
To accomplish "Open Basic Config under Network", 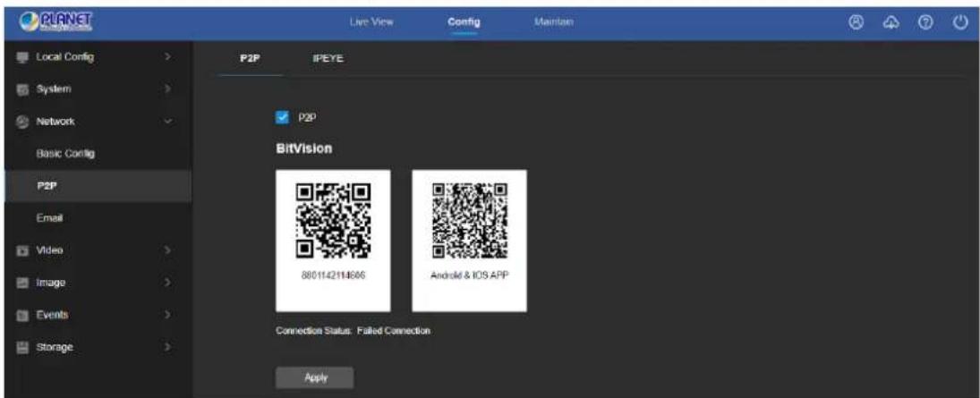I will click(x=65, y=154).
